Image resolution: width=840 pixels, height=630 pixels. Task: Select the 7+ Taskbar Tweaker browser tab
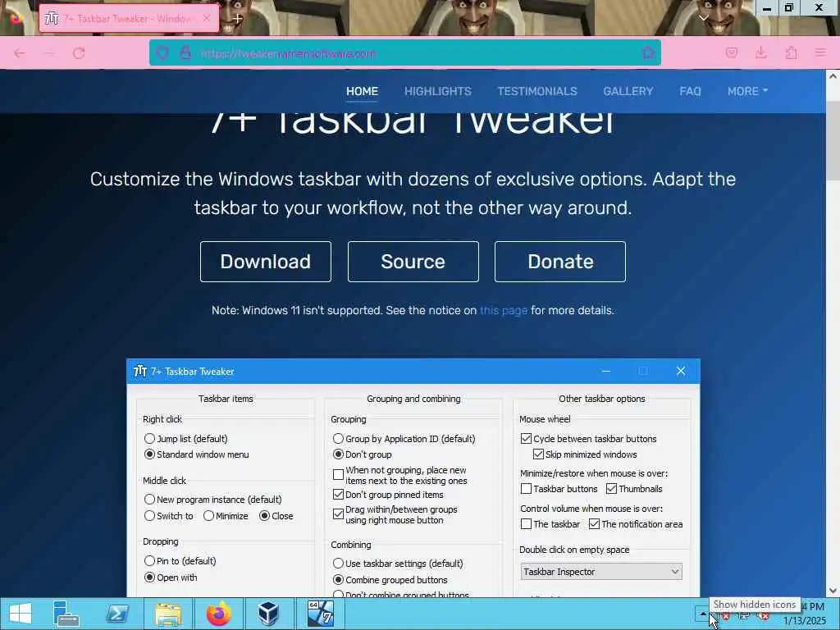click(129, 19)
